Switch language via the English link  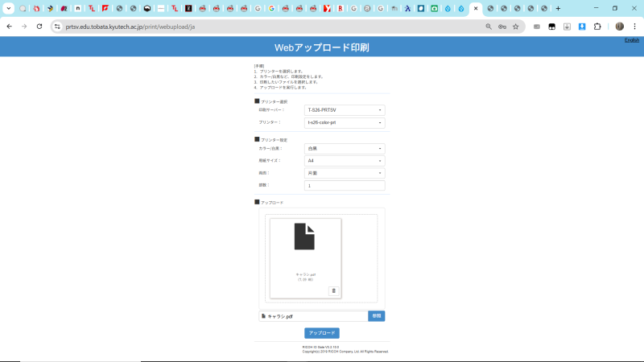point(632,40)
